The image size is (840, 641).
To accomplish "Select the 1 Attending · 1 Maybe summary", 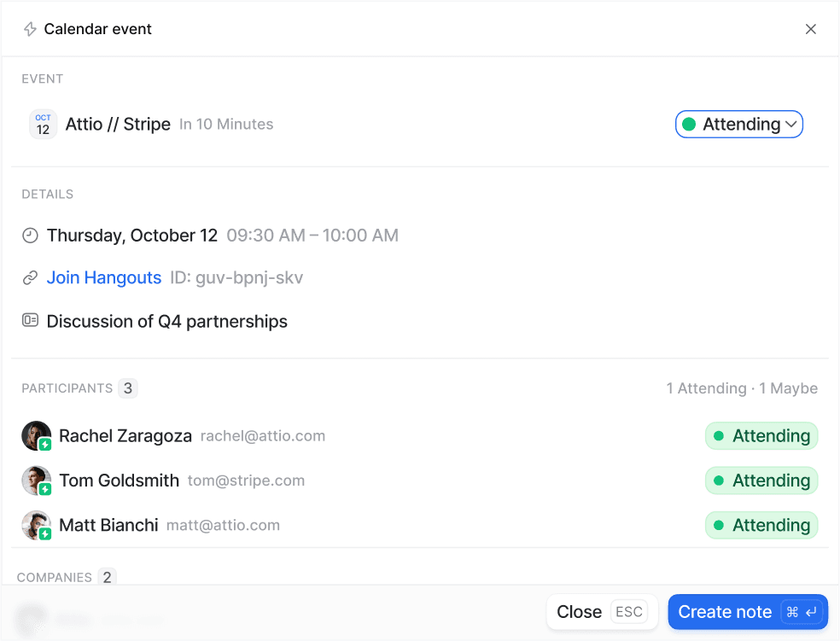I will [742, 388].
